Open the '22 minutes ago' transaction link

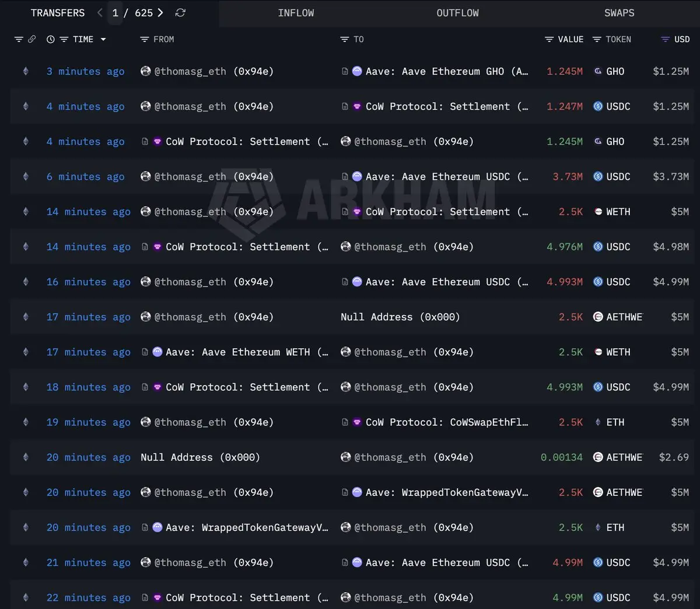[89, 597]
